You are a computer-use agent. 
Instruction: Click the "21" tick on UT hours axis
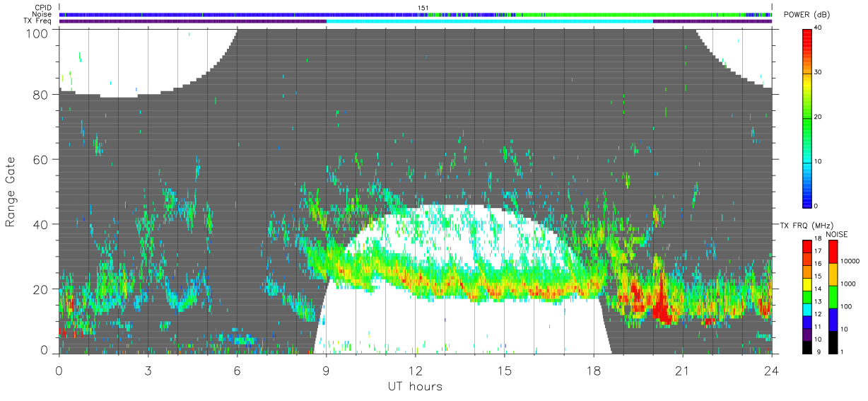click(682, 370)
